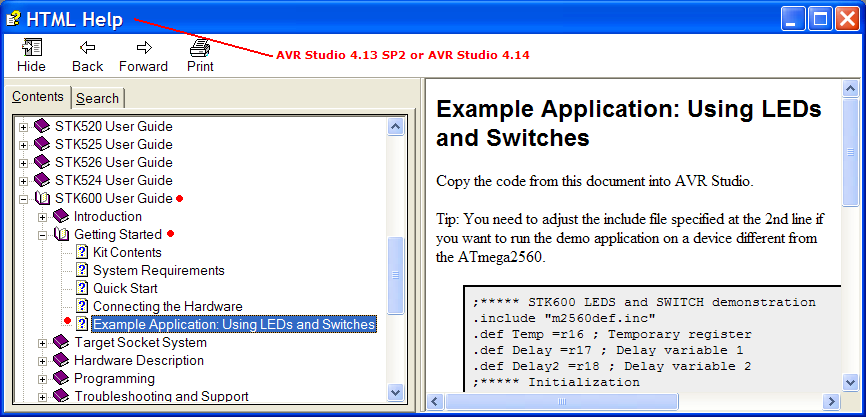
Task: Click the '.def Delay2 =r18' code line
Action: pyautogui.click(x=612, y=366)
